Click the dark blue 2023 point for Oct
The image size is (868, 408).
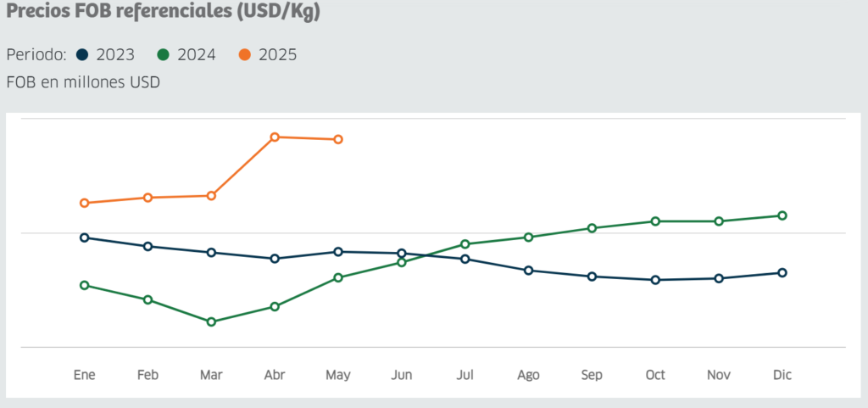655,280
